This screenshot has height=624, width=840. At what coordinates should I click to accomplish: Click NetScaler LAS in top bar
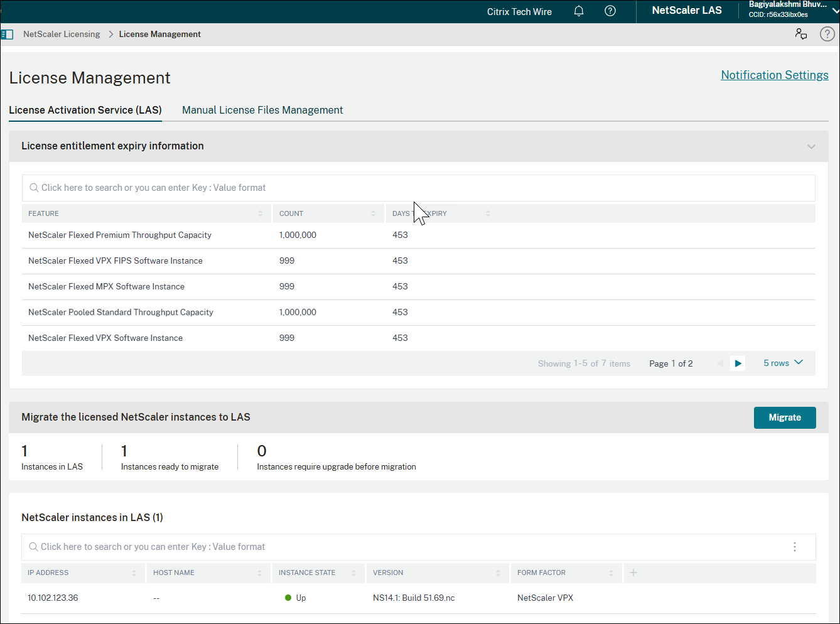pyautogui.click(x=687, y=10)
